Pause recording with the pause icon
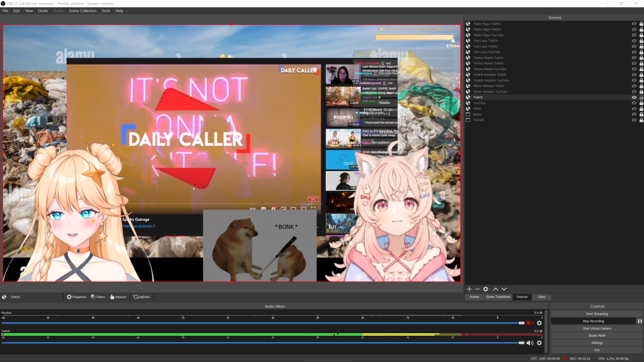 (640, 321)
